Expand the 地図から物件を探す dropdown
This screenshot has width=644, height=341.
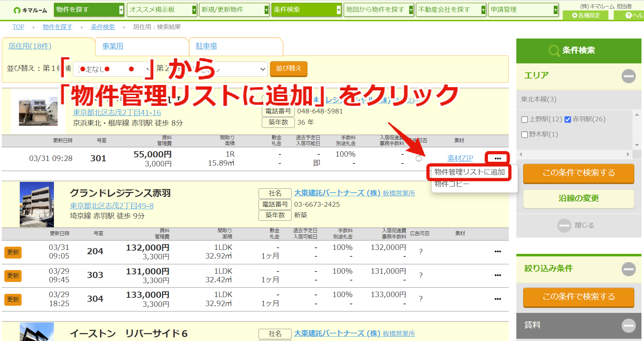[x=411, y=10]
